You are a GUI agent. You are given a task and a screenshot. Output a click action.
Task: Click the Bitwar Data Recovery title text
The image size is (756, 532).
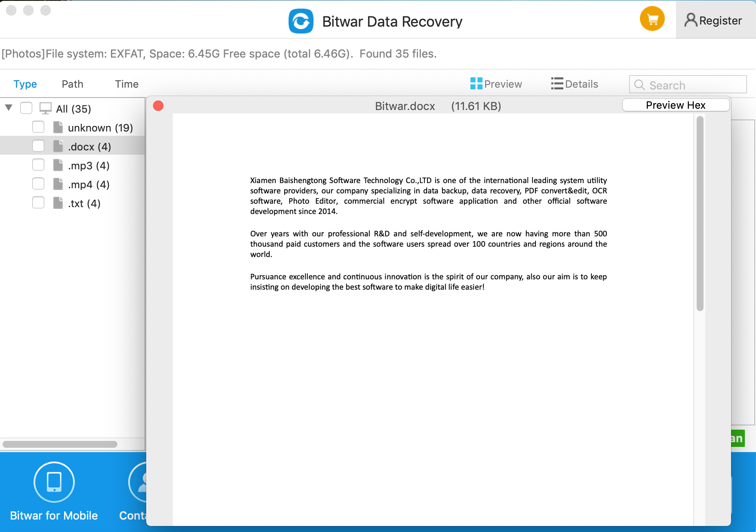(x=392, y=21)
